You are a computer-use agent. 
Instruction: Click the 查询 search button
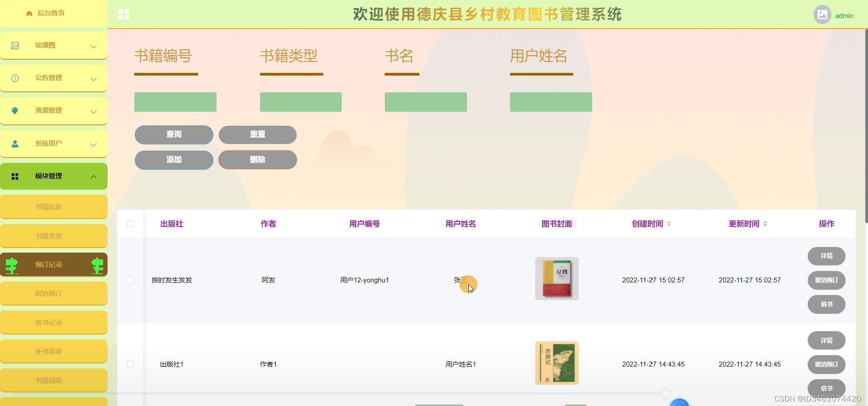pyautogui.click(x=174, y=135)
